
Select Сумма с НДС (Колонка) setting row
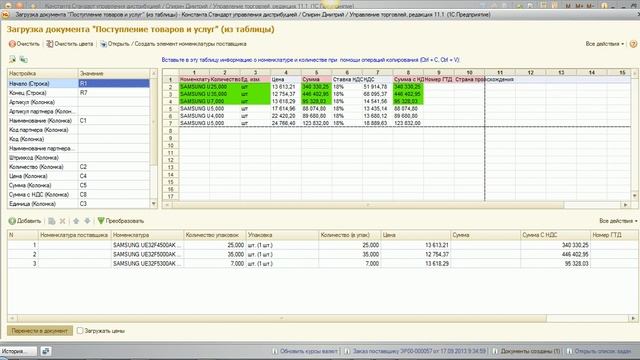(x=79, y=194)
